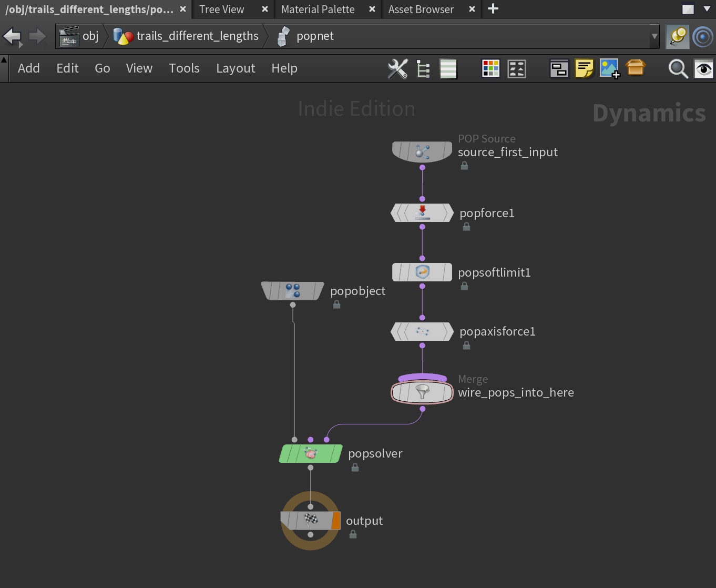
Task: Click the back navigation arrow
Action: (12, 37)
